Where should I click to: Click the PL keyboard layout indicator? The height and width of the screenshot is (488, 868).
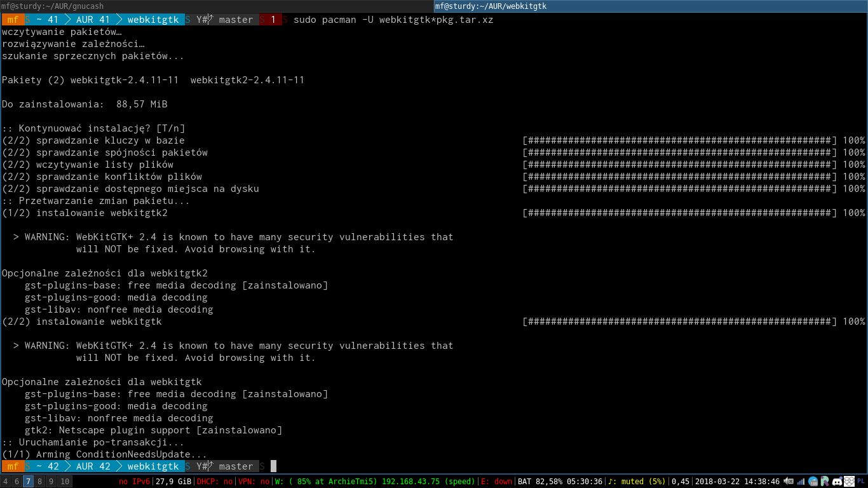click(861, 482)
